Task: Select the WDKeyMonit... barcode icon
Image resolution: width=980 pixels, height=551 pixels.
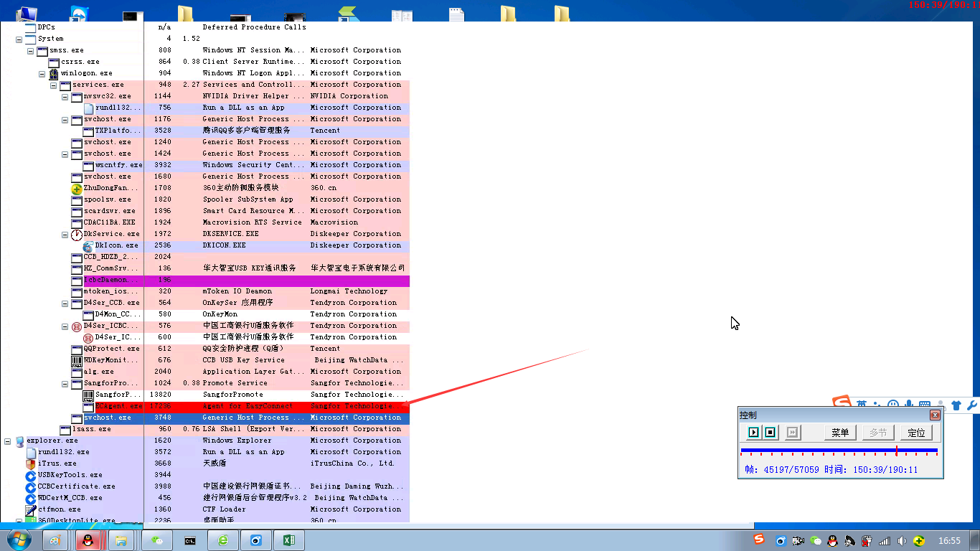Action: point(77,360)
